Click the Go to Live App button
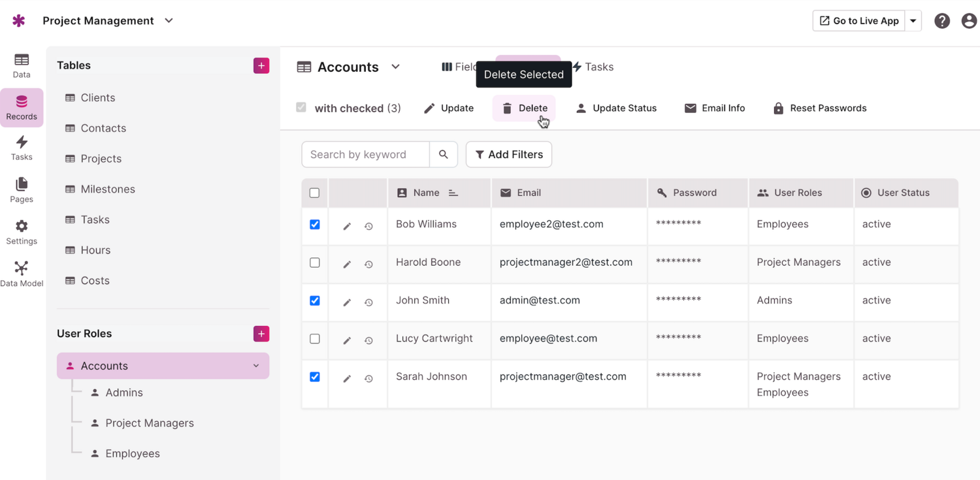This screenshot has height=480, width=980. point(858,20)
